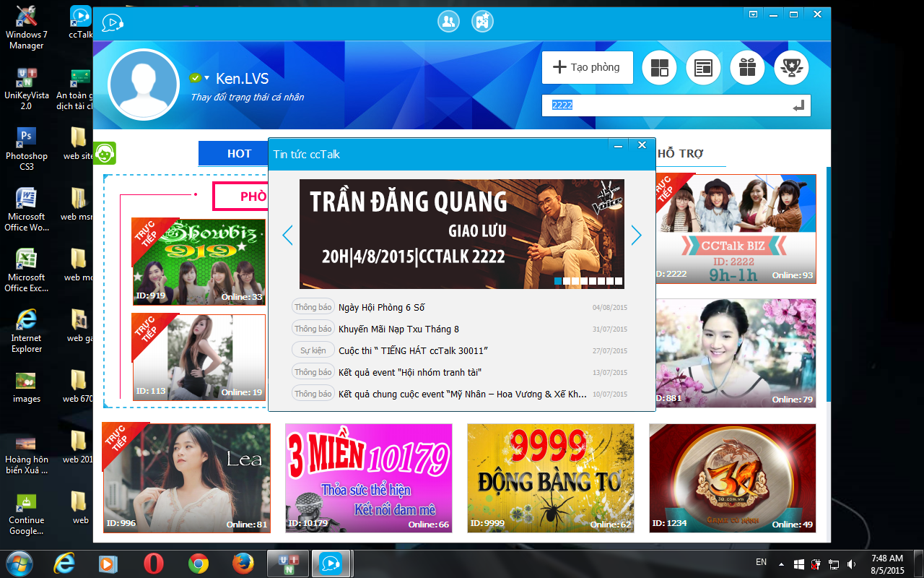Viewport: 924px width, 578px height.
Task: Open the ccTalk desktop shortcut
Action: pos(81,22)
